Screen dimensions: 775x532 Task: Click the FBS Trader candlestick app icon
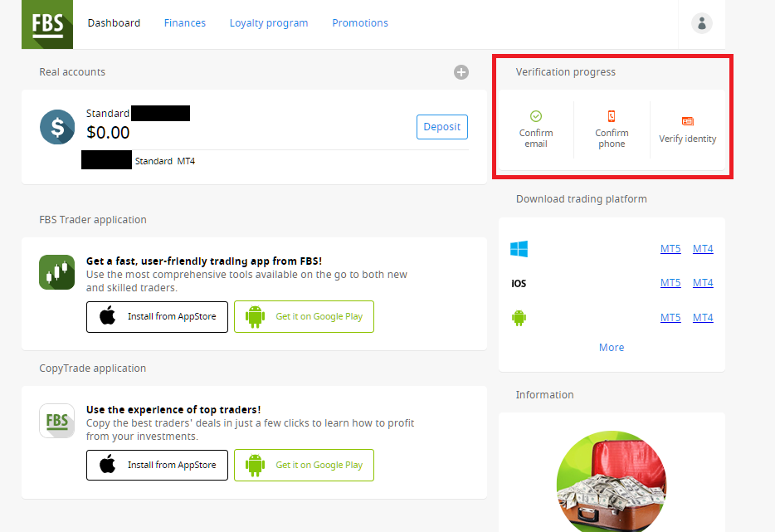click(57, 272)
